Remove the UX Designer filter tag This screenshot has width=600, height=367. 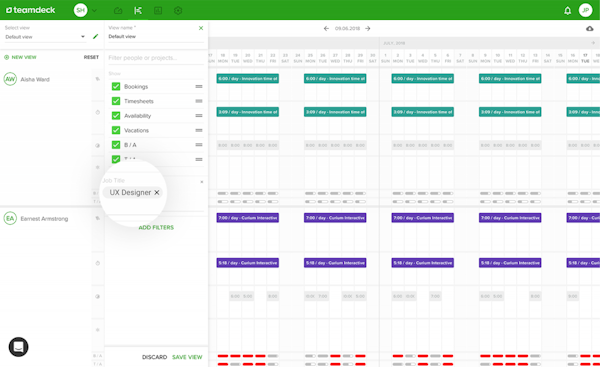pyautogui.click(x=157, y=192)
